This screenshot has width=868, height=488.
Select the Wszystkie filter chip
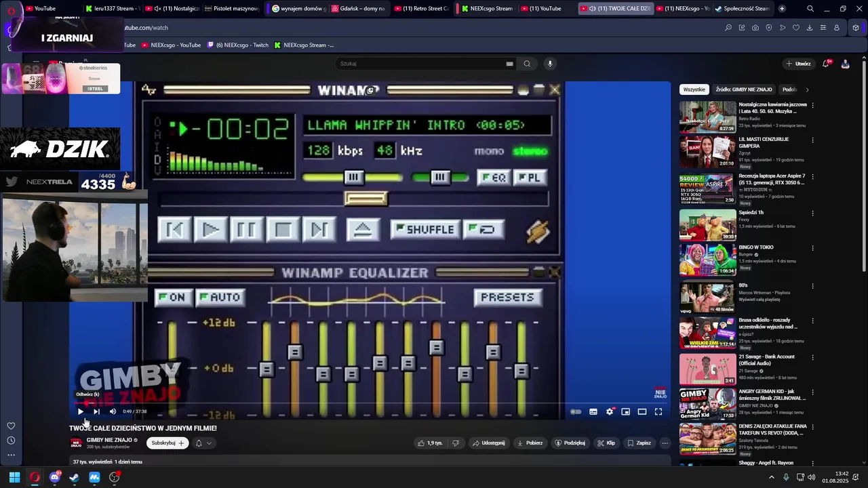point(694,89)
